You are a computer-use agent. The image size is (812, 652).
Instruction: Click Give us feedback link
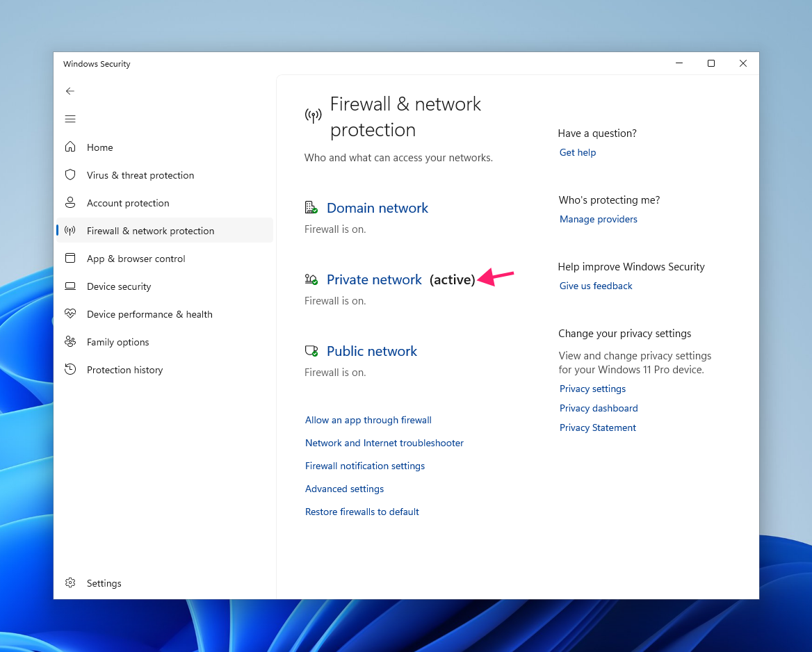point(596,286)
